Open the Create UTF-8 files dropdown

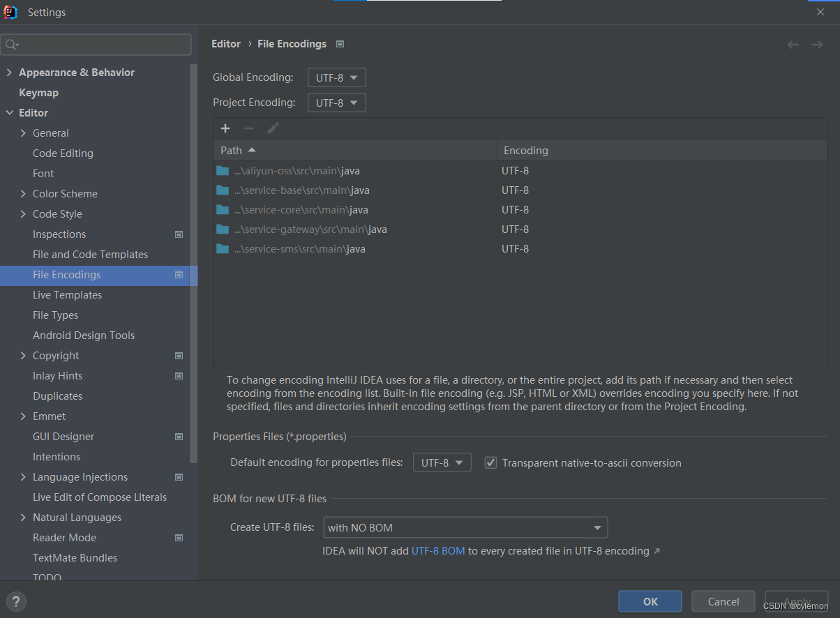(465, 527)
